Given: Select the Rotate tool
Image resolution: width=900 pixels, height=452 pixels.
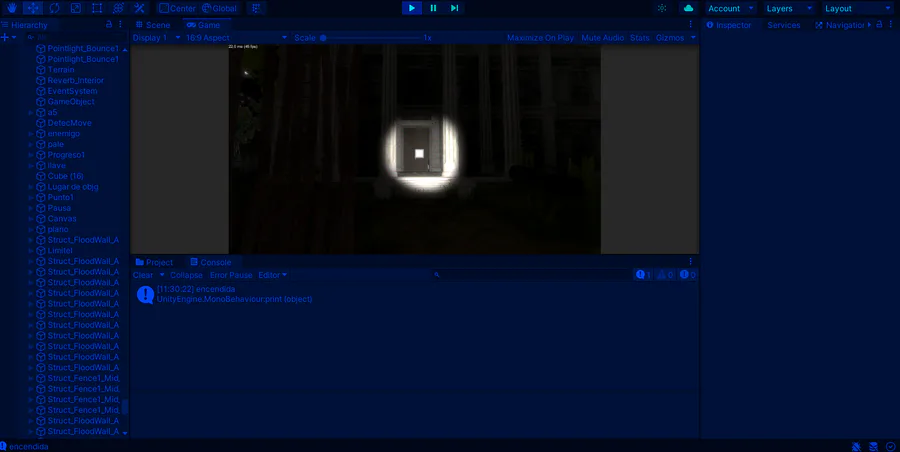Looking at the screenshot, I should tap(54, 8).
